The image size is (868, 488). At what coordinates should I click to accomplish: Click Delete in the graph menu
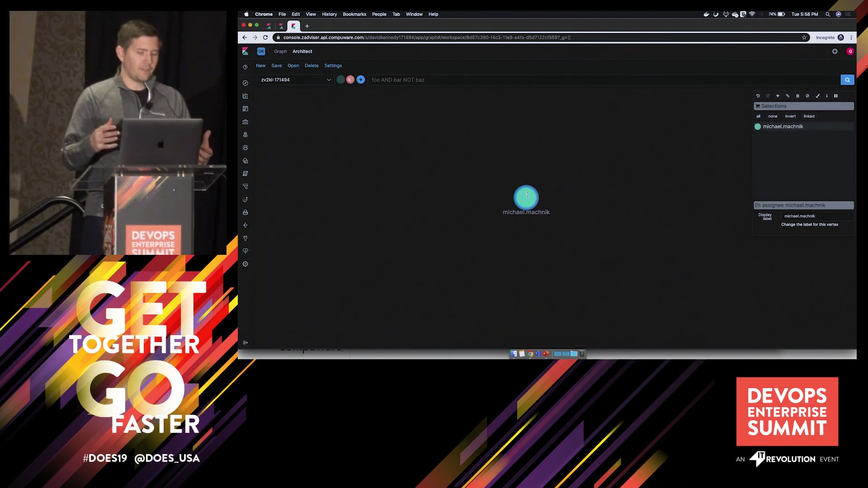311,66
